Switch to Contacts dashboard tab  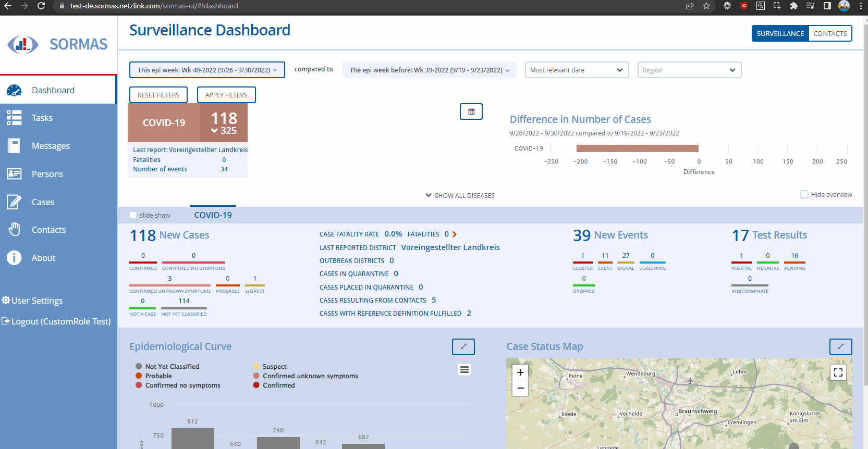tap(830, 33)
